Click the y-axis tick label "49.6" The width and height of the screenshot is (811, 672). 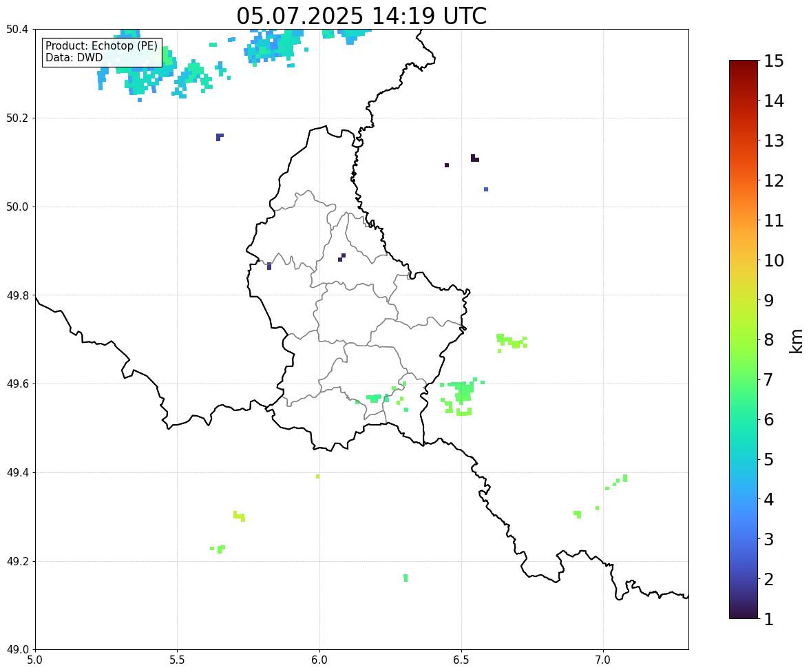[x=17, y=384]
